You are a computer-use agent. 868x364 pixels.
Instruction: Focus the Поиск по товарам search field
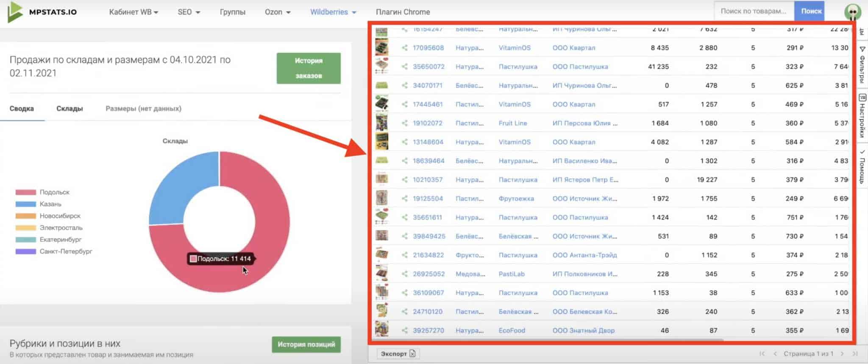pyautogui.click(x=754, y=11)
